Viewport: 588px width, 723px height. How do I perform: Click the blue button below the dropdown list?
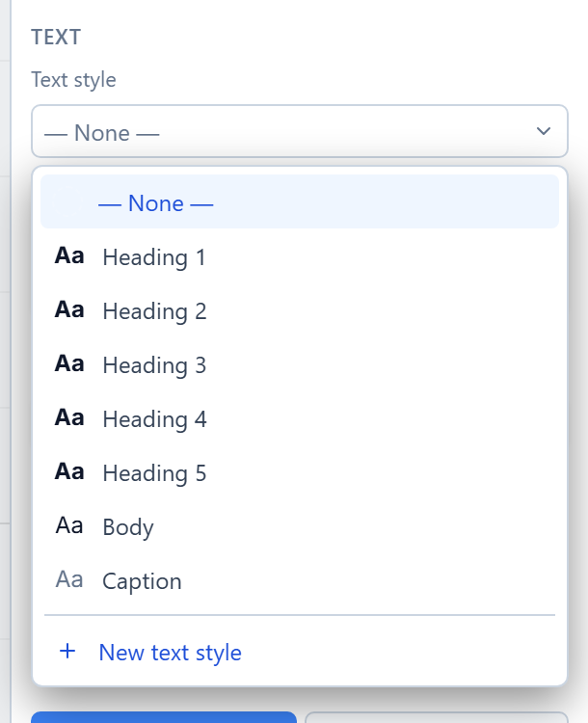pos(164,717)
